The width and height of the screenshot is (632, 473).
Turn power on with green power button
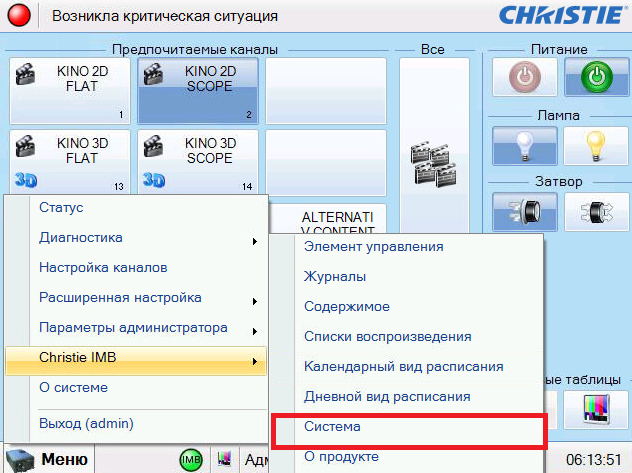(x=597, y=77)
